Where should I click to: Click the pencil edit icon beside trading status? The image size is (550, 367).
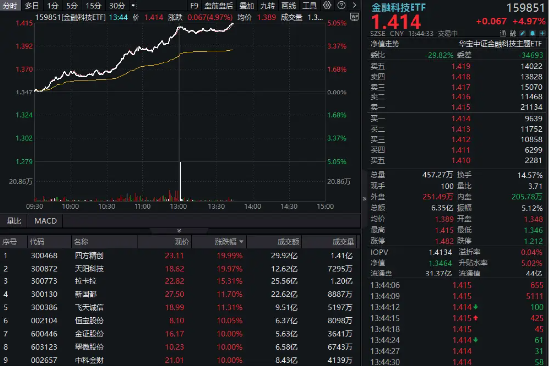pyautogui.click(x=523, y=33)
